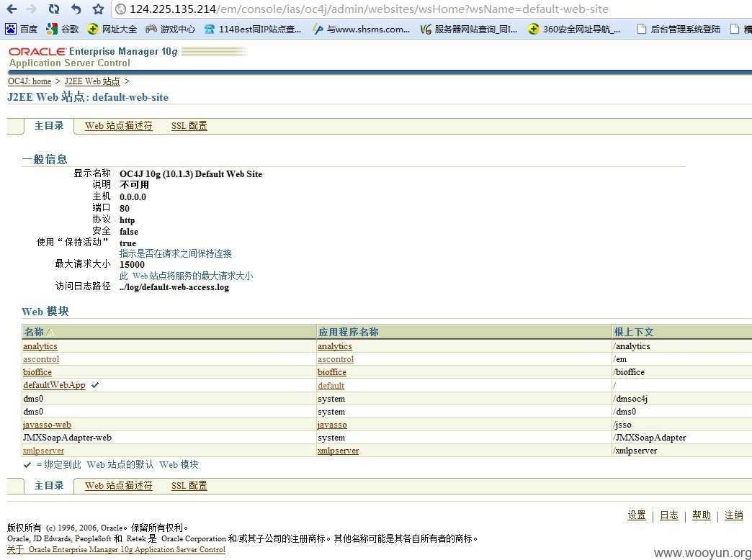Viewport: 752px width, 560px height.
Task: Open the analytics web module link
Action: (x=40, y=346)
